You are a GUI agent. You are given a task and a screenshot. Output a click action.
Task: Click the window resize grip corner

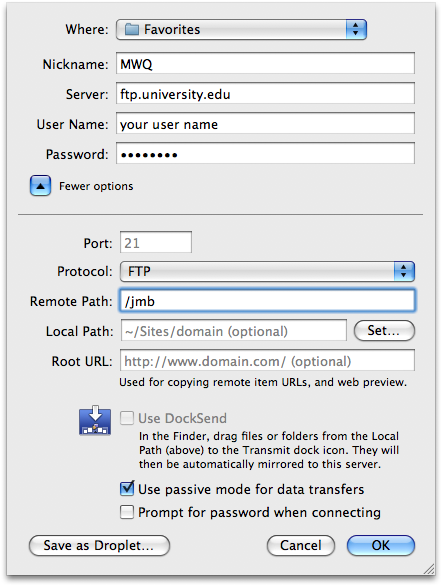(x=429, y=568)
